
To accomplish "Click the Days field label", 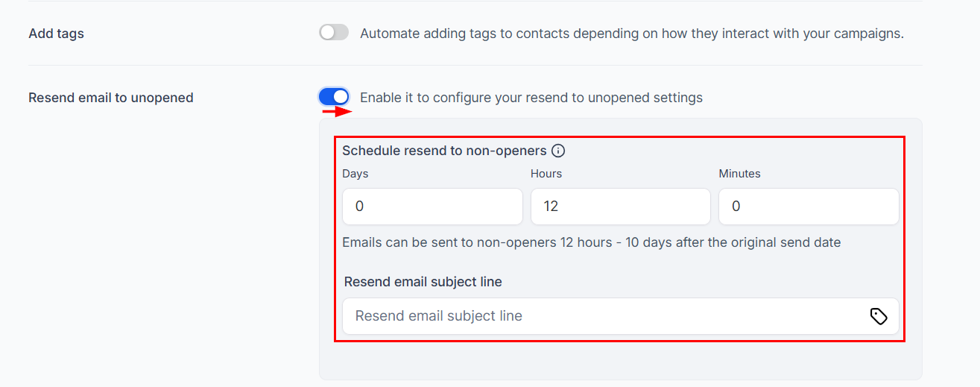I will [x=355, y=174].
